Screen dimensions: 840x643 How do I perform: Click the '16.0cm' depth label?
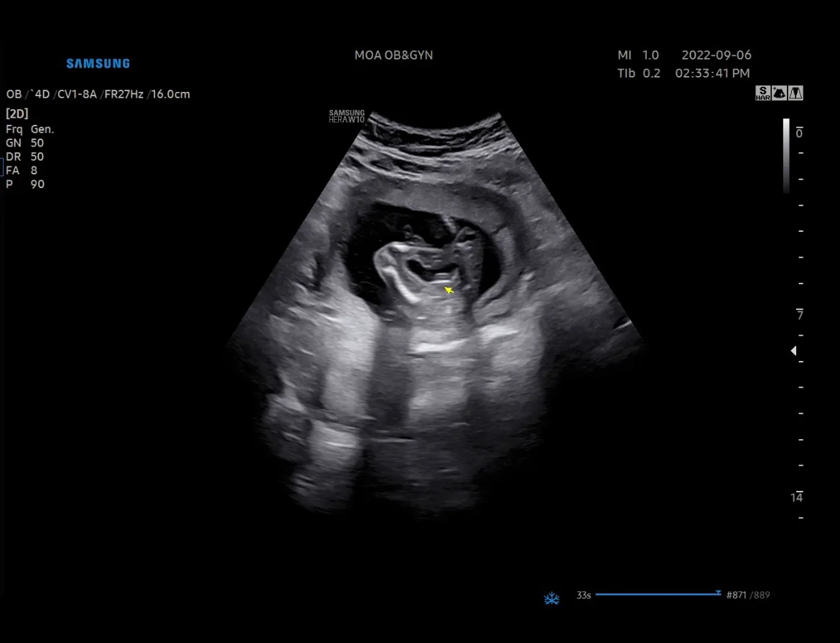click(x=170, y=94)
